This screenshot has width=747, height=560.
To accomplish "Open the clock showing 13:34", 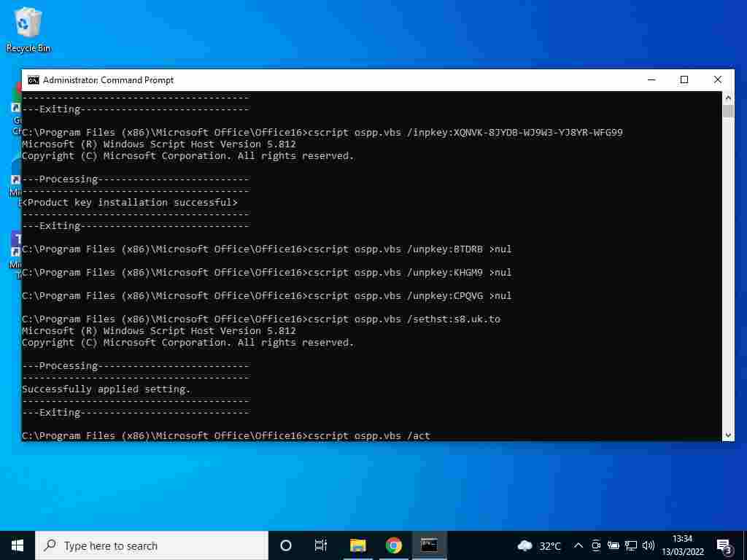I will [683, 545].
